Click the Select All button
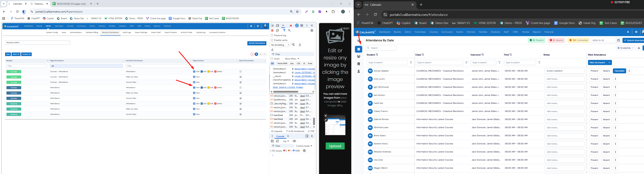 [16, 54]
